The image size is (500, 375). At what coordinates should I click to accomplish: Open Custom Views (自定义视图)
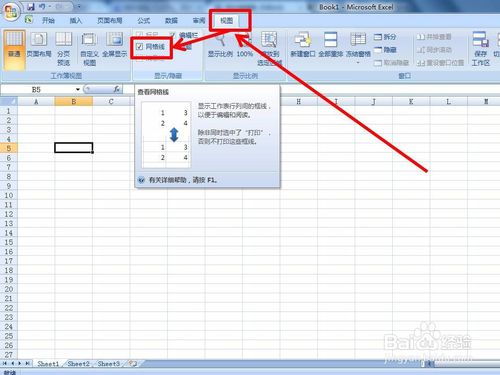click(x=89, y=48)
